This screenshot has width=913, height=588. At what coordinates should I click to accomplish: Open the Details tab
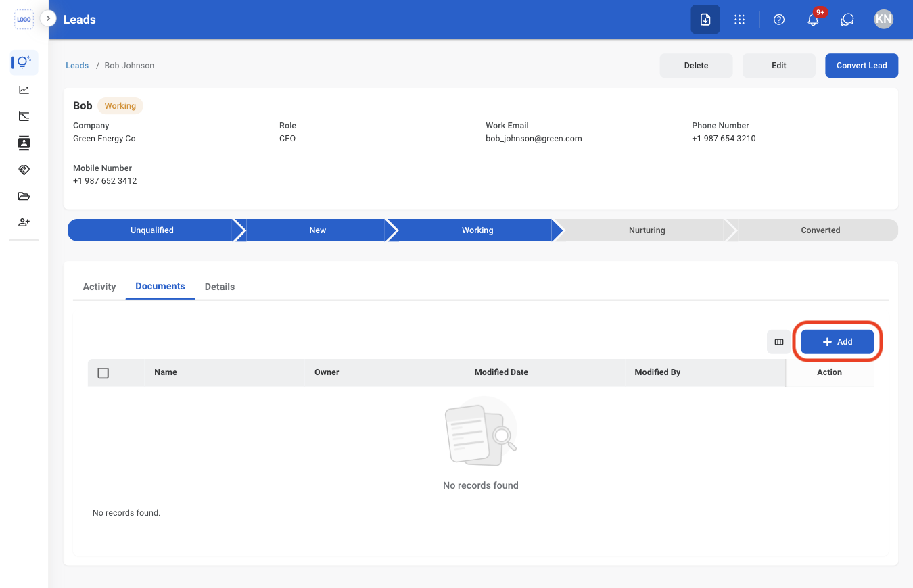(x=220, y=287)
